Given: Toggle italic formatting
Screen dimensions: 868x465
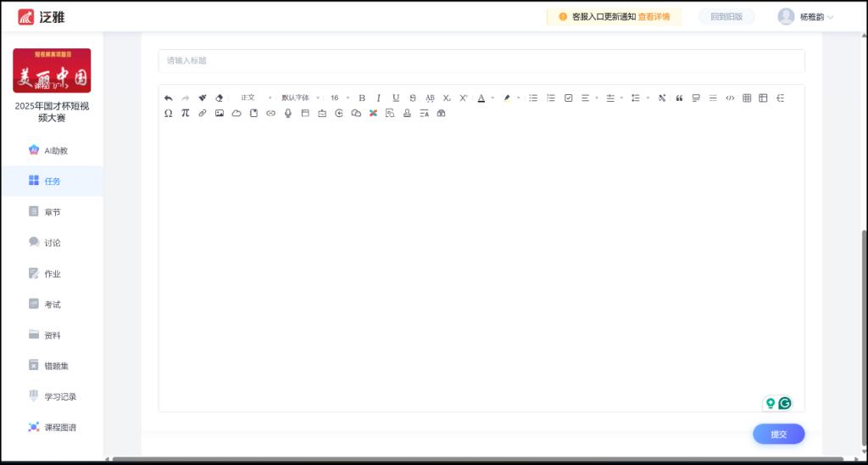Looking at the screenshot, I should click(x=379, y=98).
